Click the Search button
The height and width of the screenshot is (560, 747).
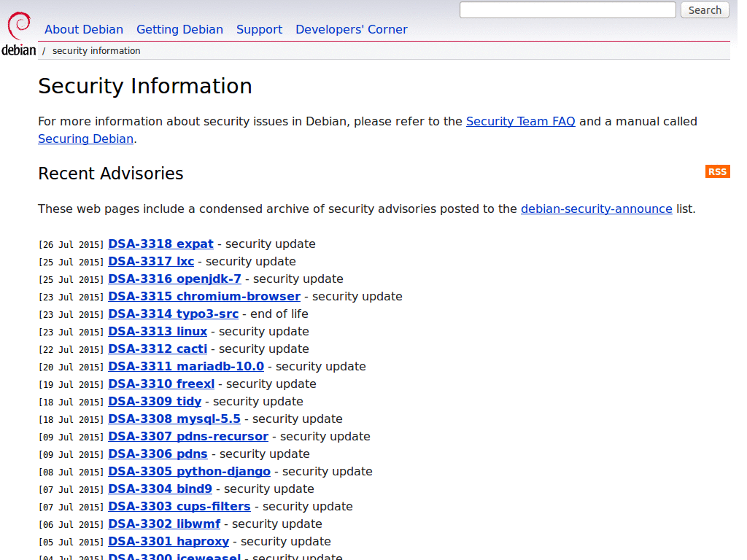pyautogui.click(x=705, y=10)
